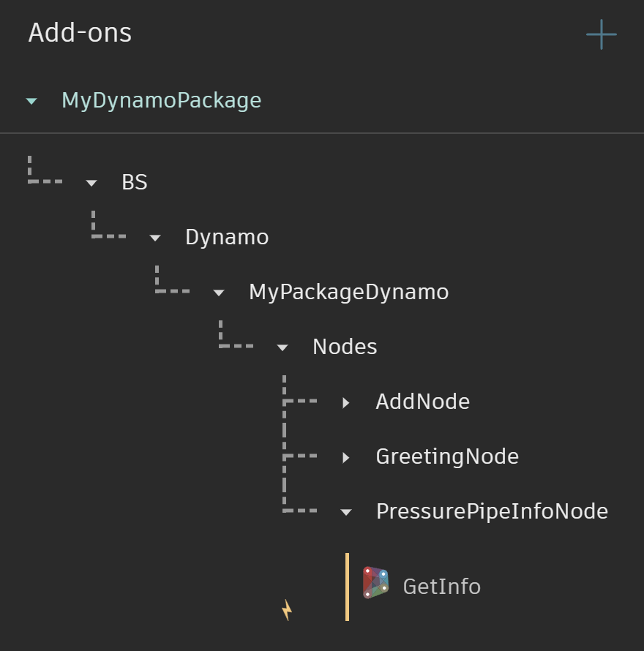Select the Dynamo tree label
The image size is (644, 651).
(227, 237)
